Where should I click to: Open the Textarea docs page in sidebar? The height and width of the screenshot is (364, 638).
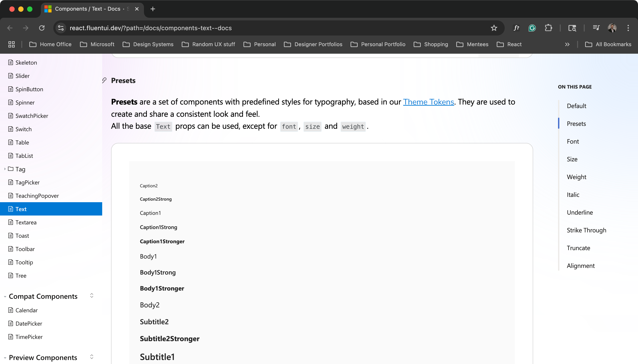click(26, 222)
